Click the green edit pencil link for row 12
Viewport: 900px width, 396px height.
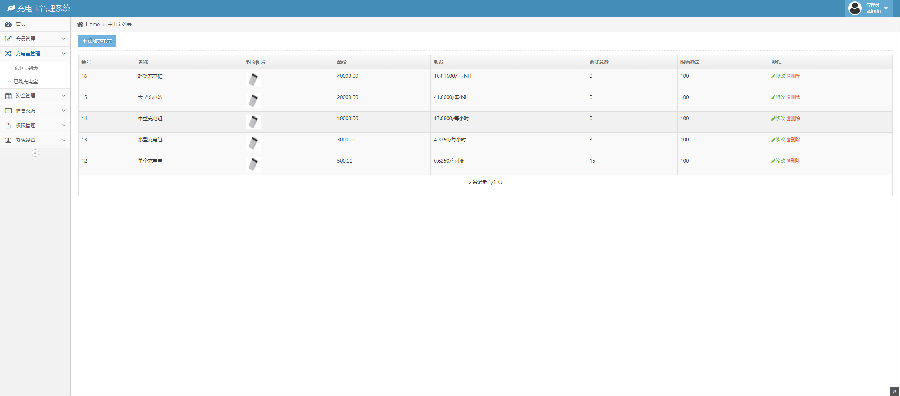[x=778, y=161]
